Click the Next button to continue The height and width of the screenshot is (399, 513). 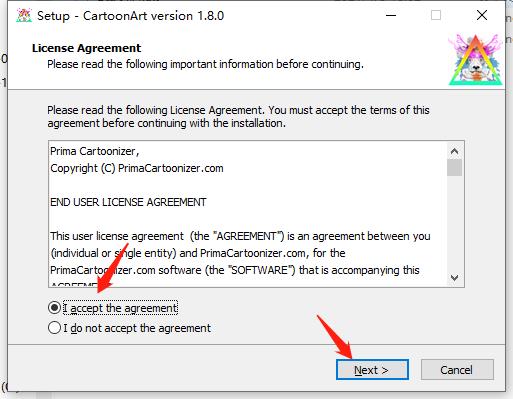tap(372, 369)
